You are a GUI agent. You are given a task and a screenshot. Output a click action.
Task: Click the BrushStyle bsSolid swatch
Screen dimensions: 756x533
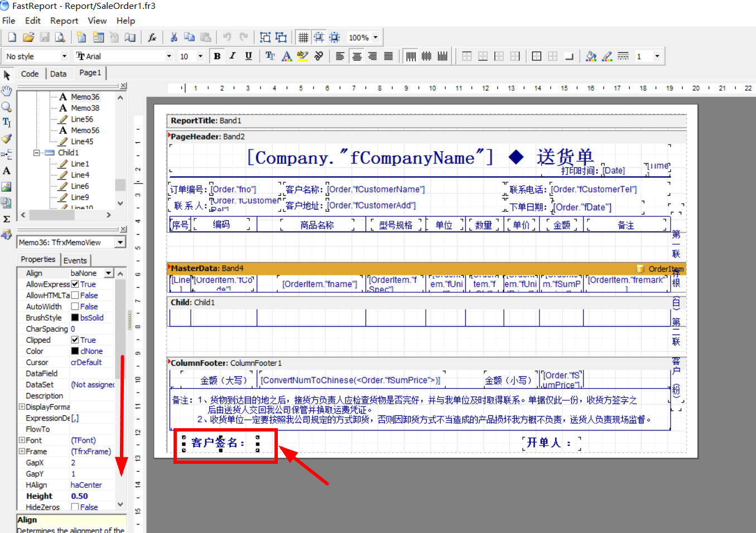(x=75, y=318)
